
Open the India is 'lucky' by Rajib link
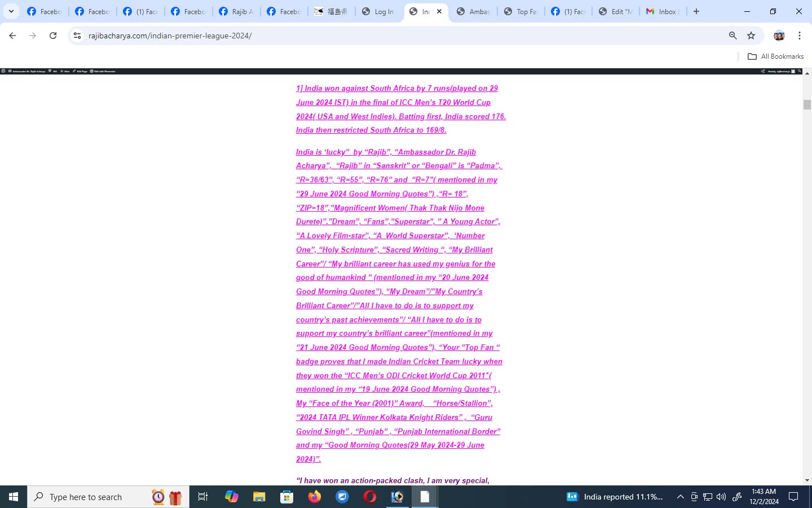click(399, 305)
